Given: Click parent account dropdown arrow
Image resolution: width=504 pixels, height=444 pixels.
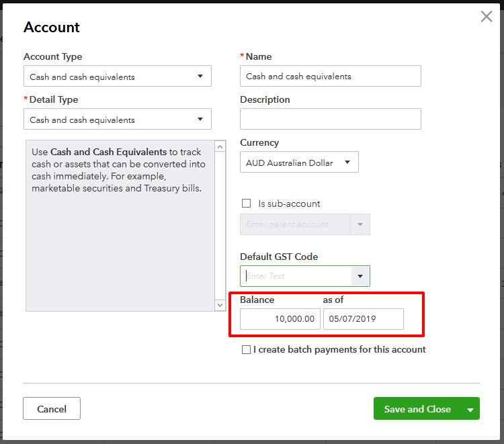Looking at the screenshot, I should coord(360,224).
